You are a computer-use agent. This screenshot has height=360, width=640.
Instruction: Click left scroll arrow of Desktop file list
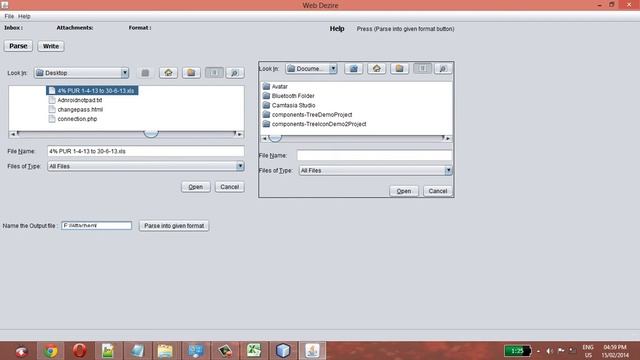pyautogui.click(x=13, y=134)
